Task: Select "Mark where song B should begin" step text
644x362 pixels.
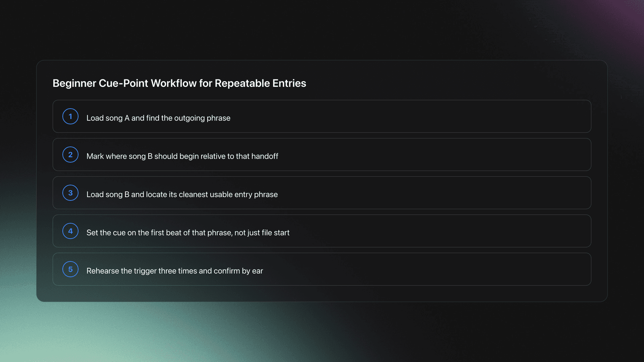Action: (x=182, y=156)
